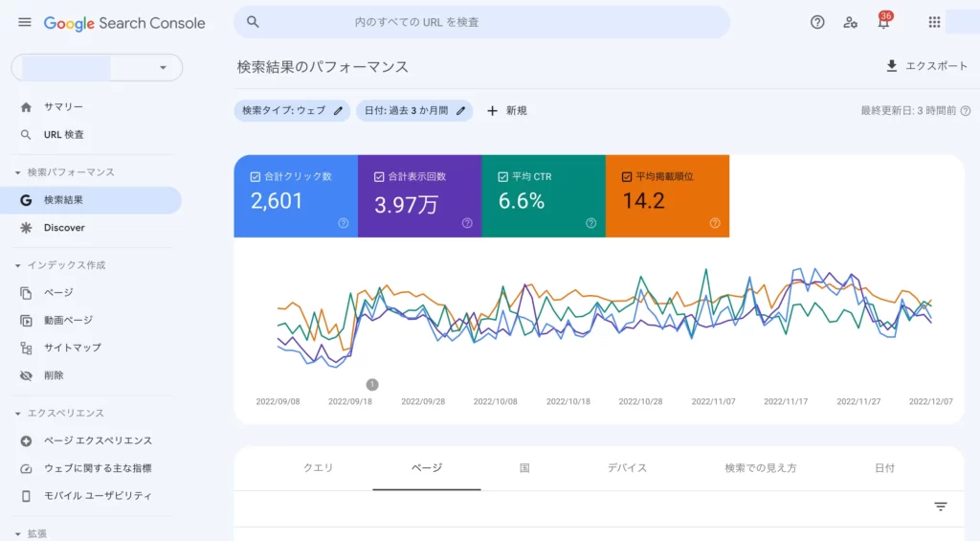This screenshot has height=541, width=980.
Task: Open the table filter rows icon
Action: (941, 507)
